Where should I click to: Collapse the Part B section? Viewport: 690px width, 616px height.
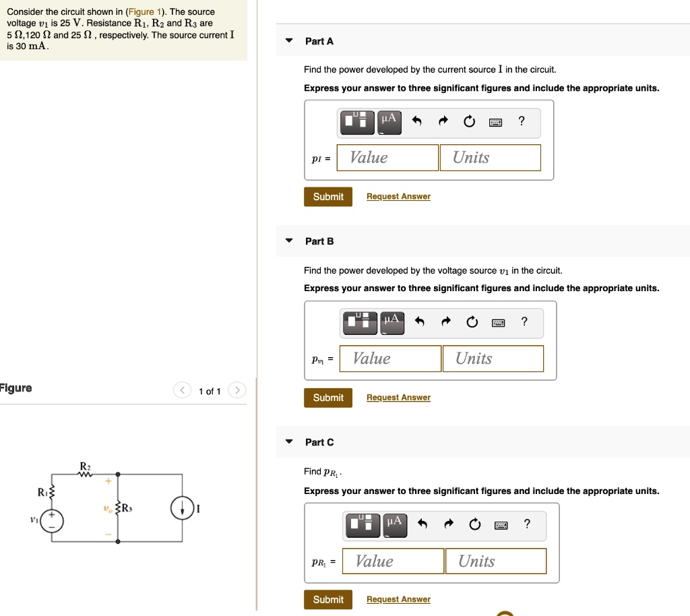click(288, 241)
